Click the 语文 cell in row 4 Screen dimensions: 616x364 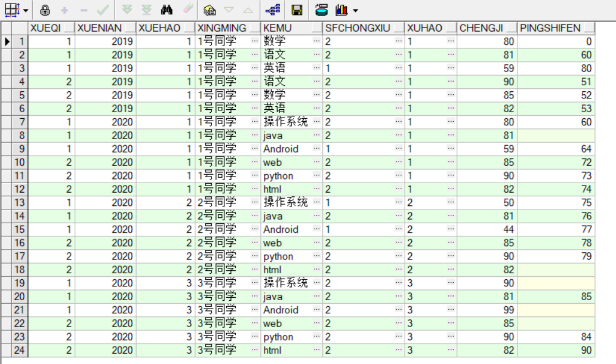pos(291,81)
